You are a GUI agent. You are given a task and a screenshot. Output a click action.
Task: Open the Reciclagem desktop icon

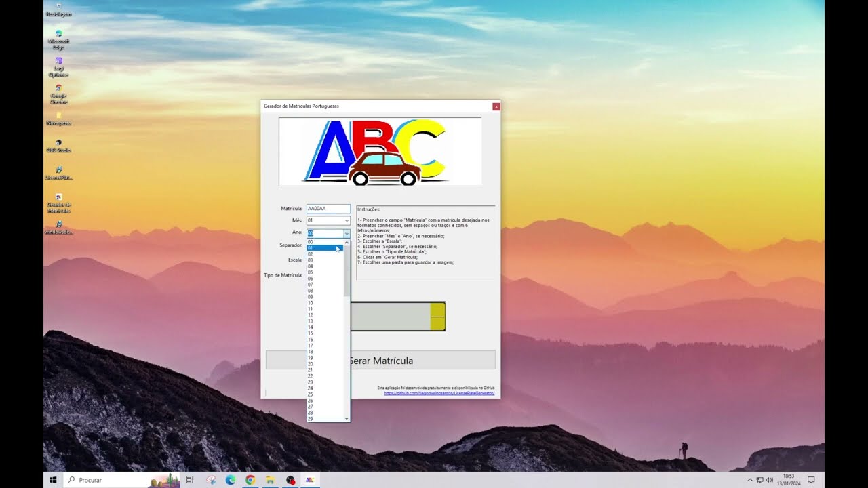pyautogui.click(x=59, y=9)
